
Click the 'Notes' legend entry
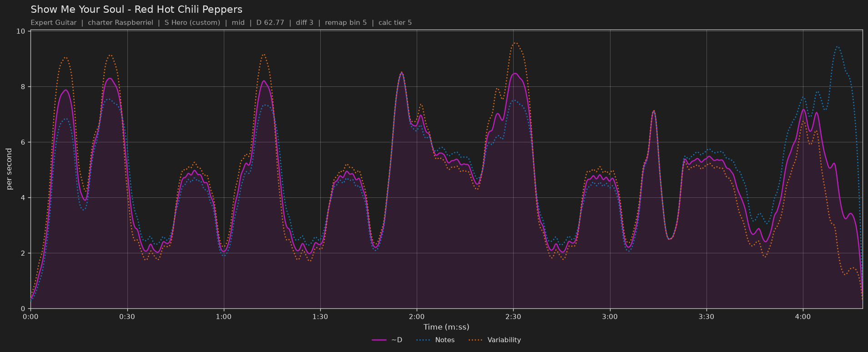435,340
